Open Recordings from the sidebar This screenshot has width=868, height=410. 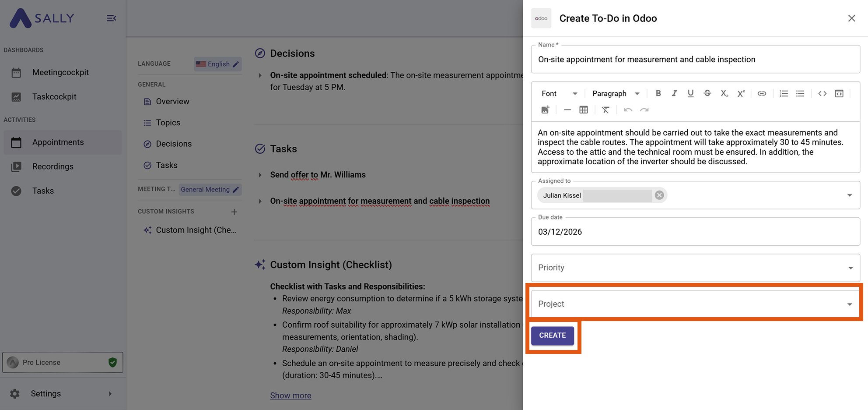click(52, 166)
